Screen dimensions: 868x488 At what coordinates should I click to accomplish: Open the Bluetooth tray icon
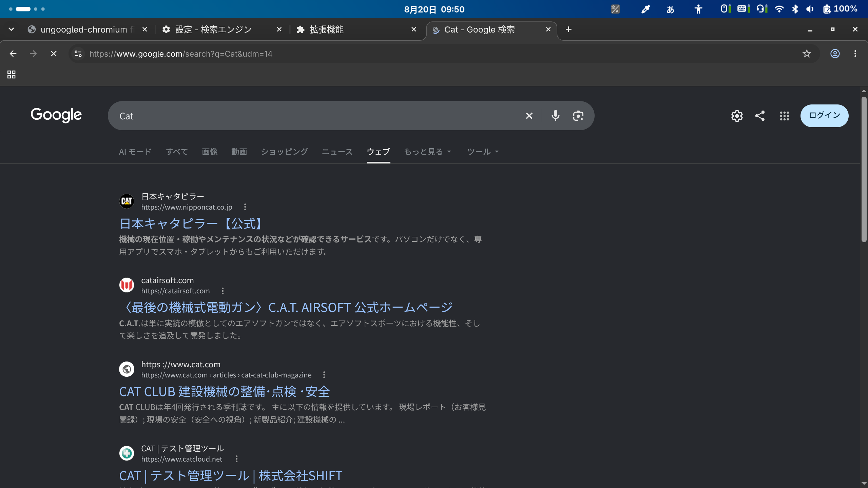(x=795, y=9)
